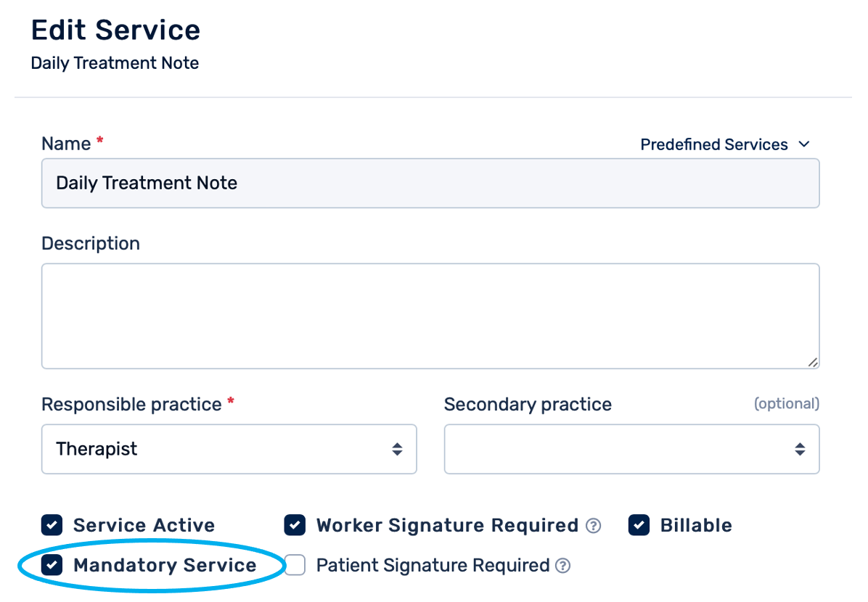Viewport: 868px width, 602px height.
Task: Click the Predefined Services chevron arrow
Action: [x=803, y=144]
